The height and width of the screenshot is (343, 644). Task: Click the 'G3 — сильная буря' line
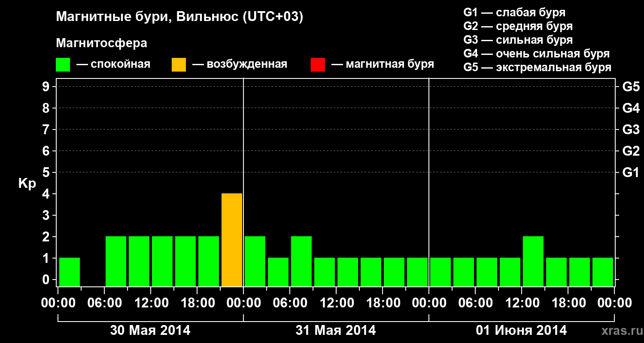[518, 40]
